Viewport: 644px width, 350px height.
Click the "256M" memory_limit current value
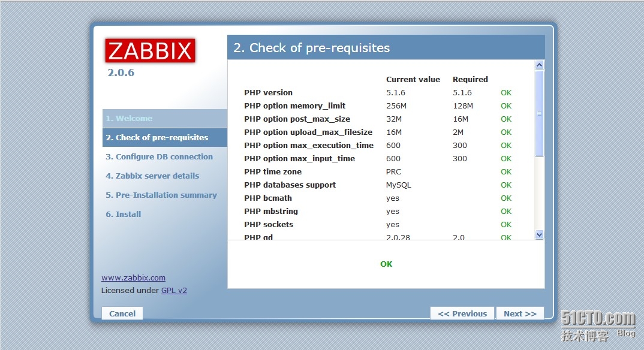tap(396, 106)
